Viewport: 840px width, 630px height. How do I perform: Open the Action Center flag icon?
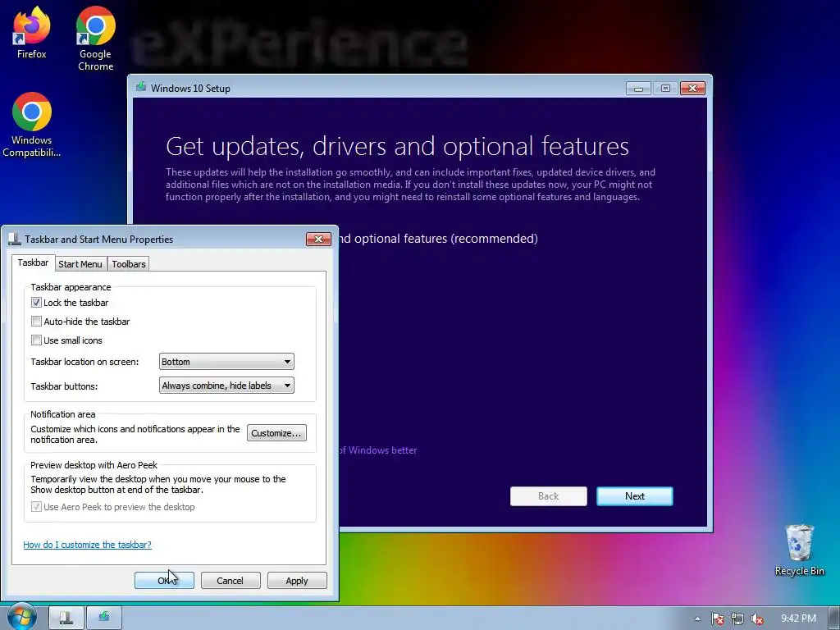coord(717,619)
